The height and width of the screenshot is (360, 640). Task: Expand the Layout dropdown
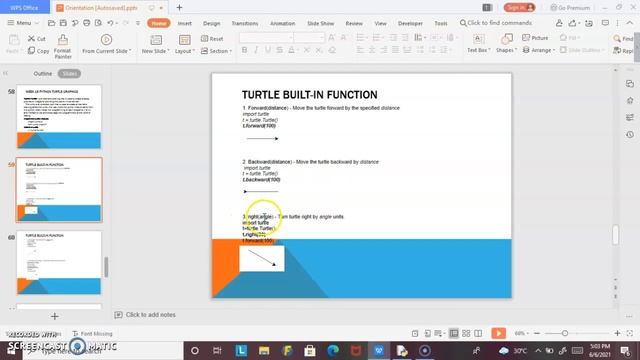185,51
